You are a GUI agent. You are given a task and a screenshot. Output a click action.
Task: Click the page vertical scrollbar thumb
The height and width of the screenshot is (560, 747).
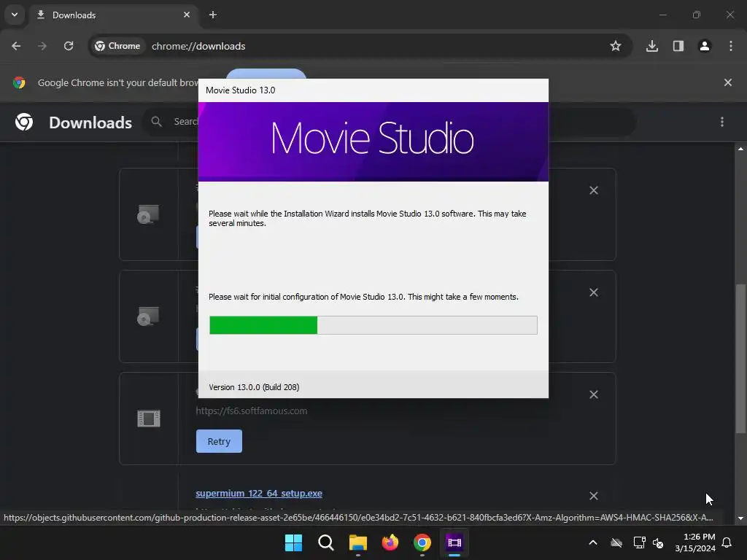(740, 359)
